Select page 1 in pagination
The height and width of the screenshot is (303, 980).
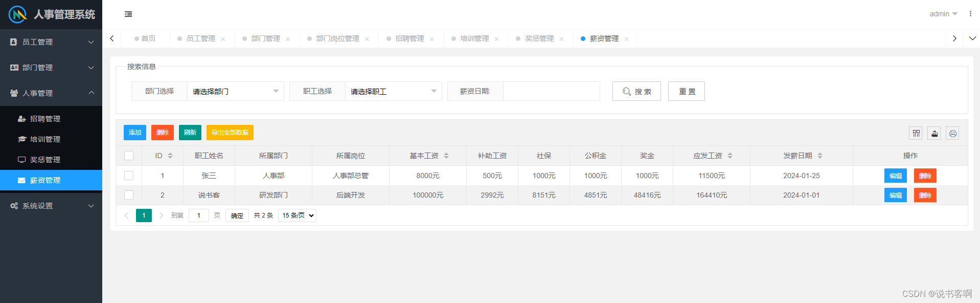click(144, 215)
